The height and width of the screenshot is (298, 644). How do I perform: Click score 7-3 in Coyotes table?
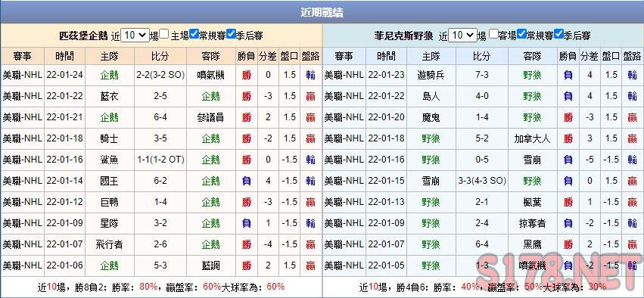click(482, 75)
